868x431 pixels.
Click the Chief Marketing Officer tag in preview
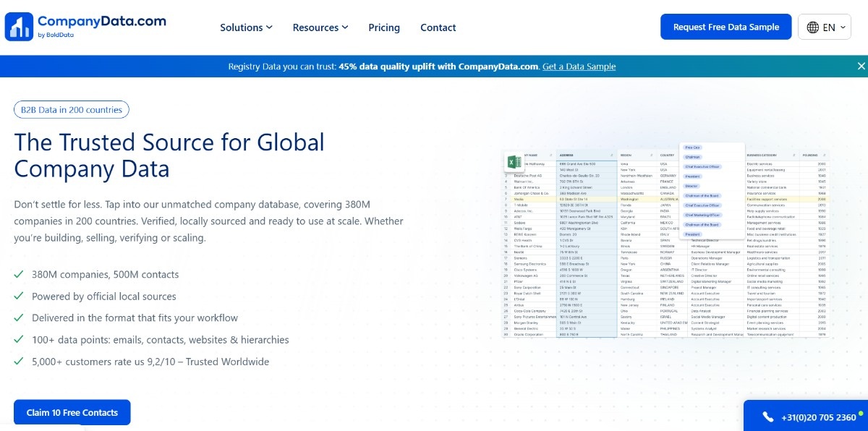point(702,215)
